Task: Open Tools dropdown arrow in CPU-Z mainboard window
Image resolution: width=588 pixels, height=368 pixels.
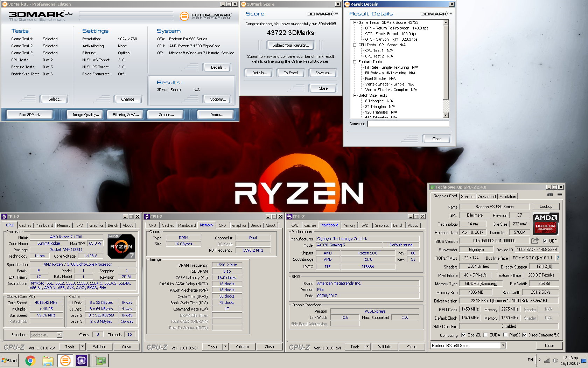Action: tap(367, 347)
